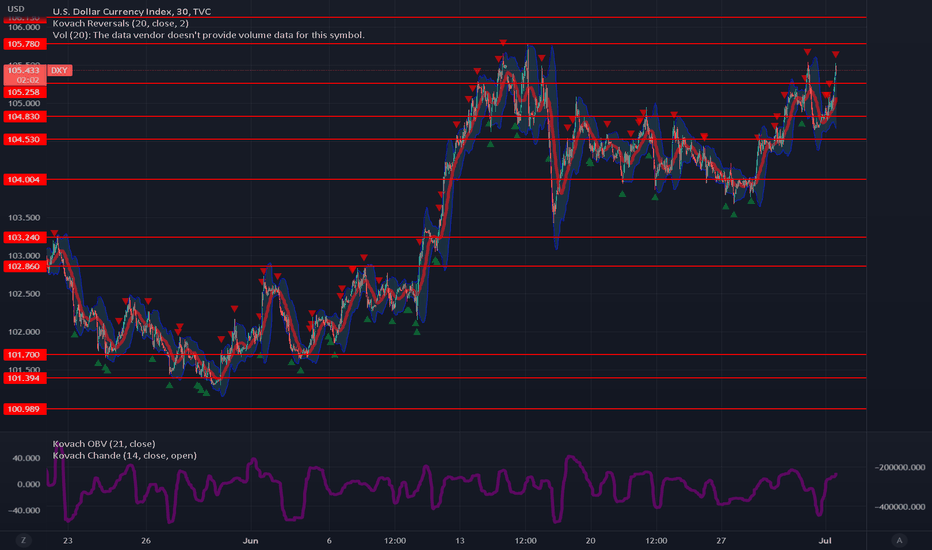Click the USD currency label
The width and height of the screenshot is (932, 550).
tap(16, 9)
